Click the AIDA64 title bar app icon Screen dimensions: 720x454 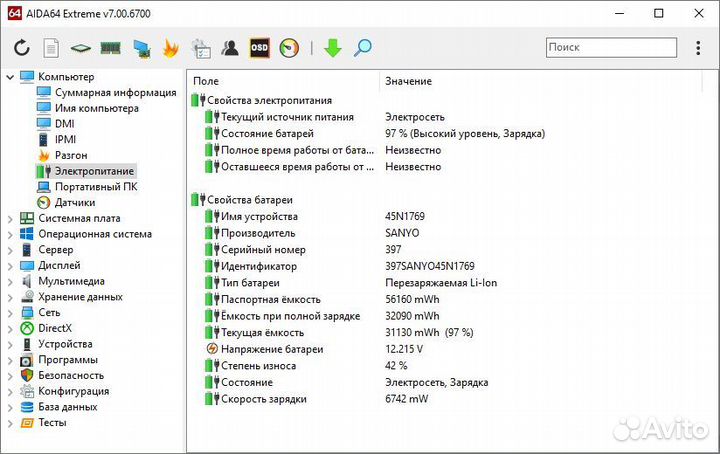(15, 13)
